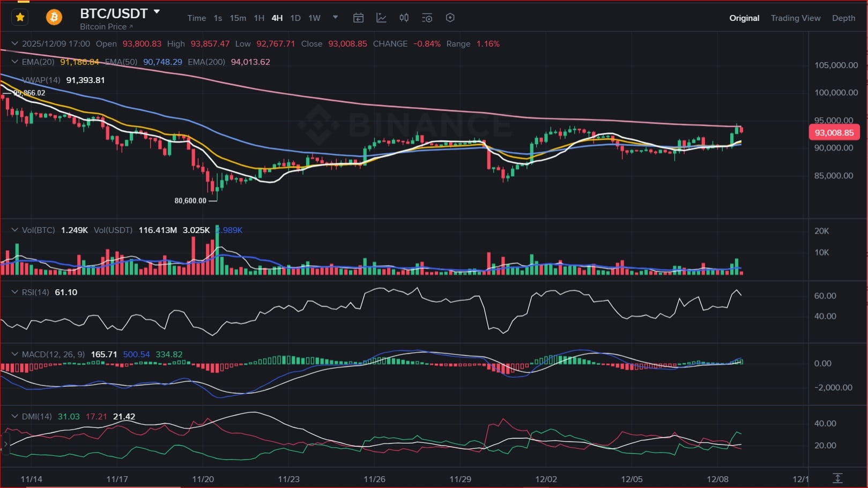Click the EMA(20) indicator label
Image resolution: width=868 pixels, height=488 pixels.
click(x=38, y=62)
